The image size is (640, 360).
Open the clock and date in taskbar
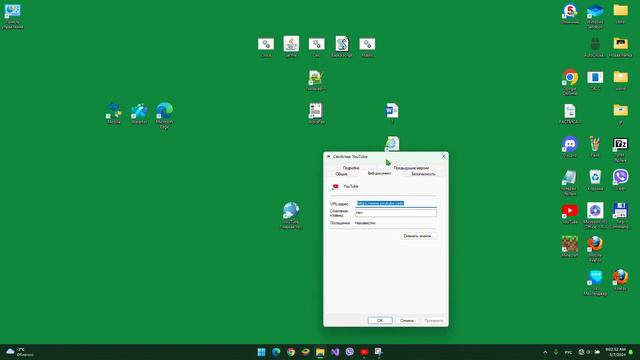[616, 352]
